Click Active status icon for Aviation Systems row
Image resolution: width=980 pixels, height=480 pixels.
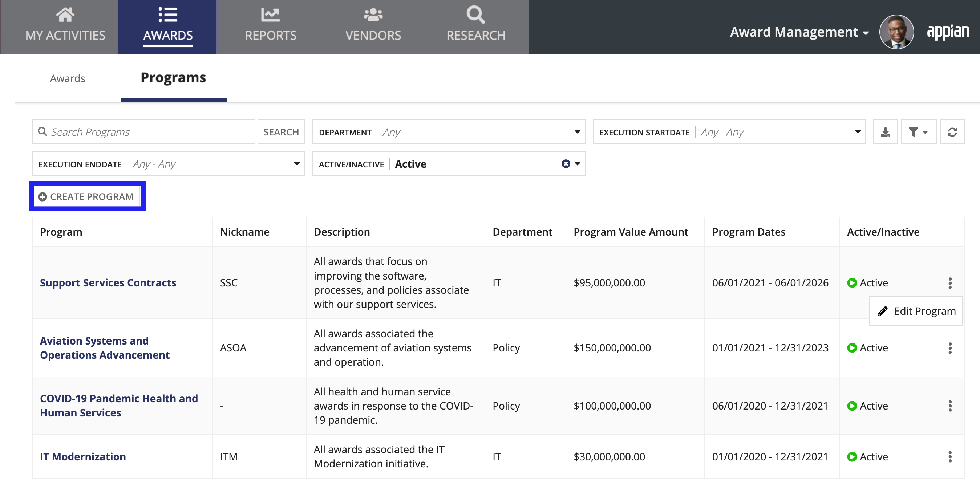click(851, 347)
